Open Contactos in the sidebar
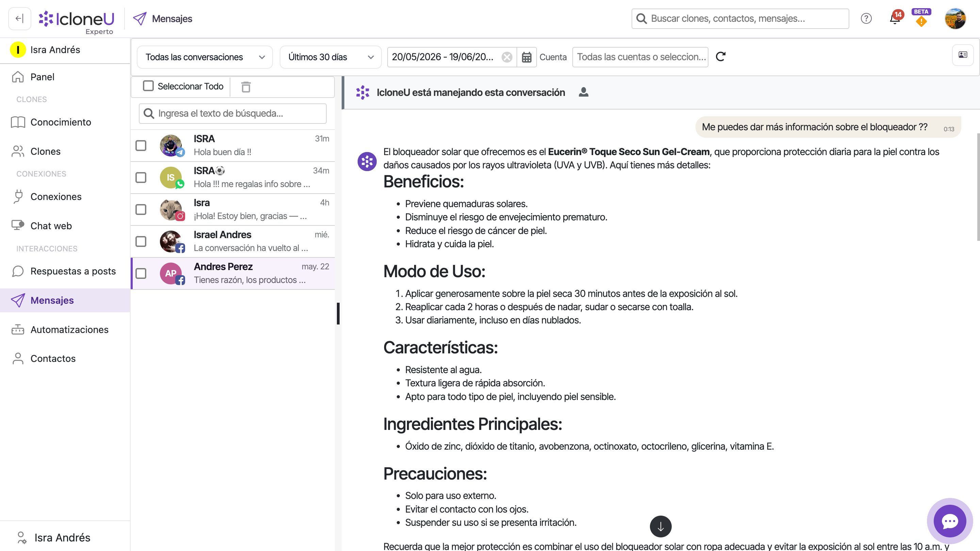The height and width of the screenshot is (551, 980). coord(65,358)
